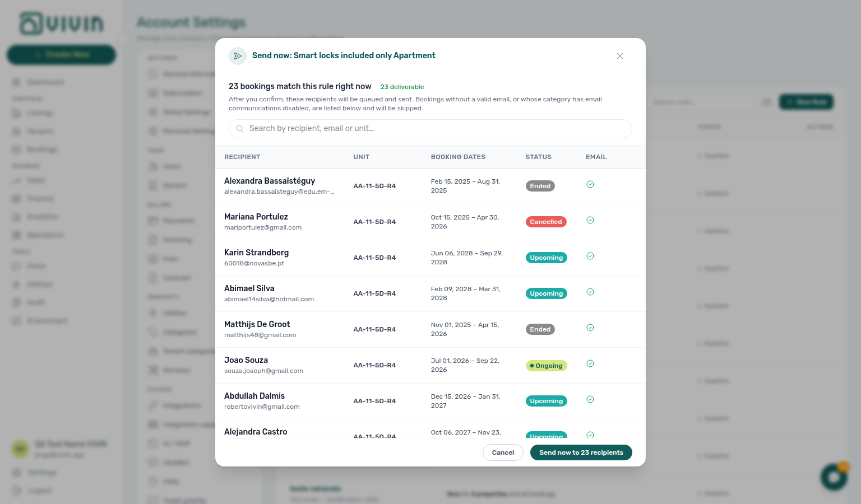Viewport: 861px width, 504px height.
Task: Click email matthijs48@gmail.com
Action: click(260, 335)
